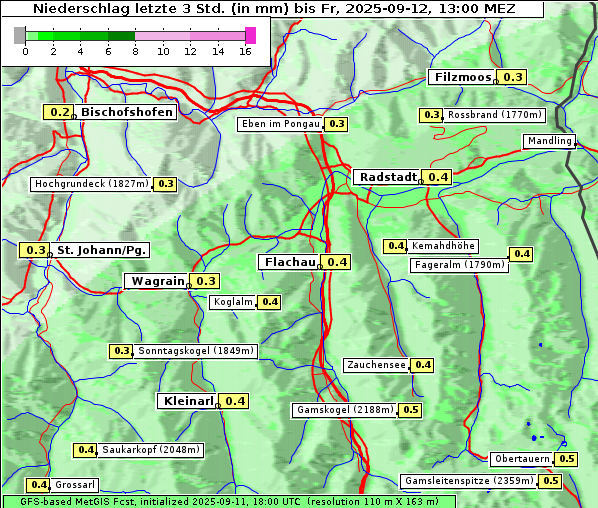Click the 0.4 value above Fageralm

(x=521, y=254)
